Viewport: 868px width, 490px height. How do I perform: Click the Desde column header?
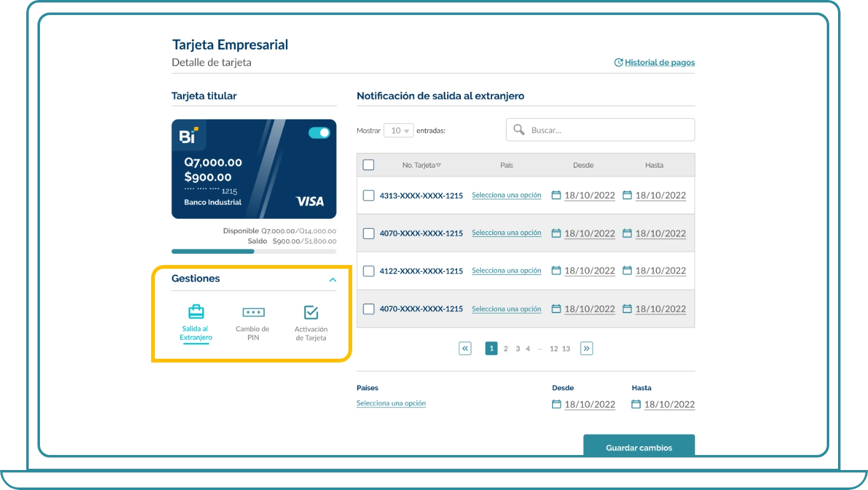(583, 165)
